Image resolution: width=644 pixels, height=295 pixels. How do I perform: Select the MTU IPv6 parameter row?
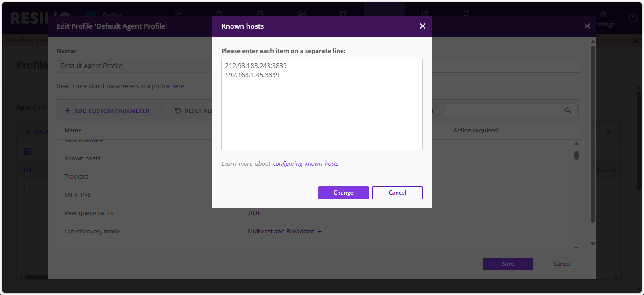(x=77, y=195)
